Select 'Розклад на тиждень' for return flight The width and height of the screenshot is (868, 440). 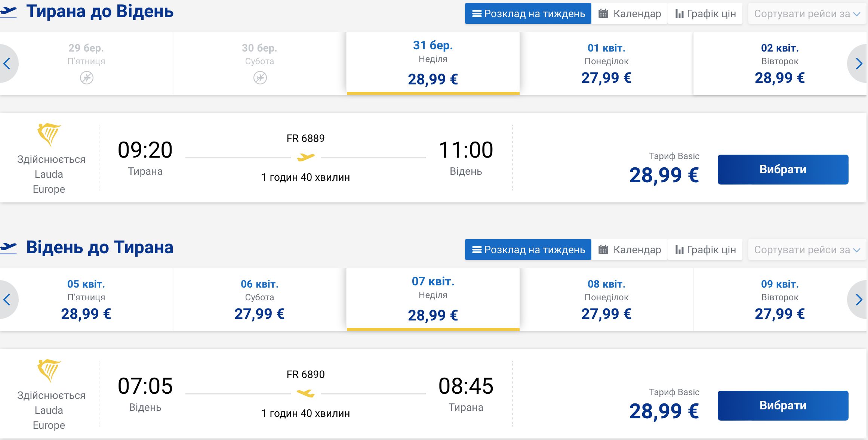[x=528, y=250]
